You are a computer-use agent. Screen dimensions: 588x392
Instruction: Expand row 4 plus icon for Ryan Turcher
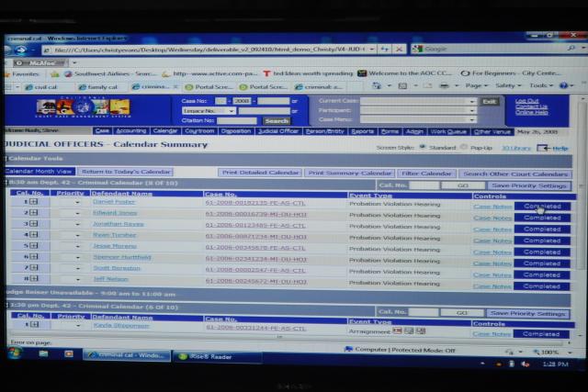pyautogui.click(x=34, y=235)
